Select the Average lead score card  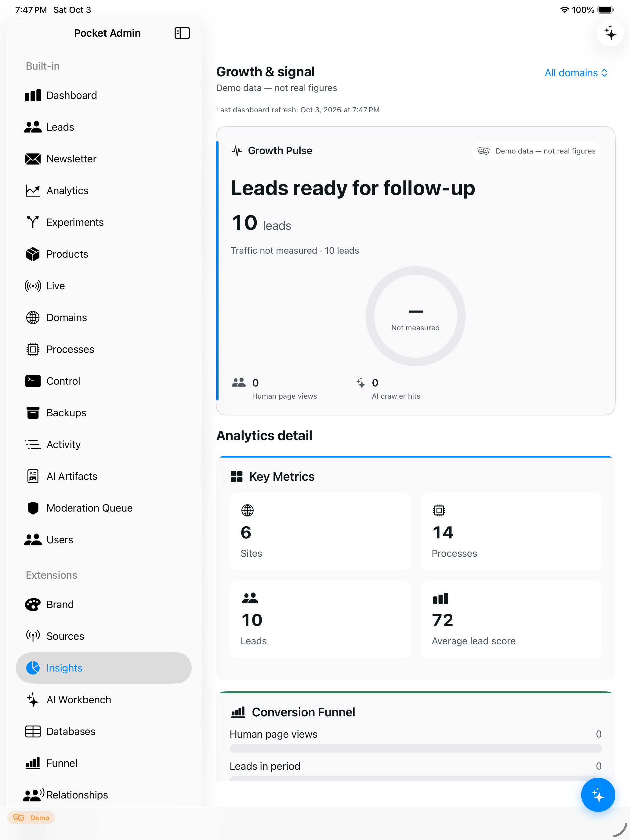click(x=511, y=619)
